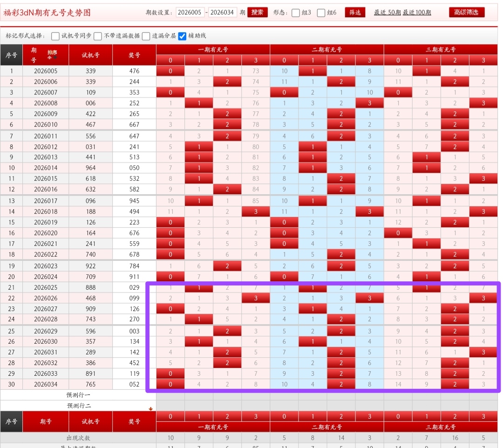
Task: Click 一期有无号 omission value 73 in row 2026005
Action: [256, 71]
